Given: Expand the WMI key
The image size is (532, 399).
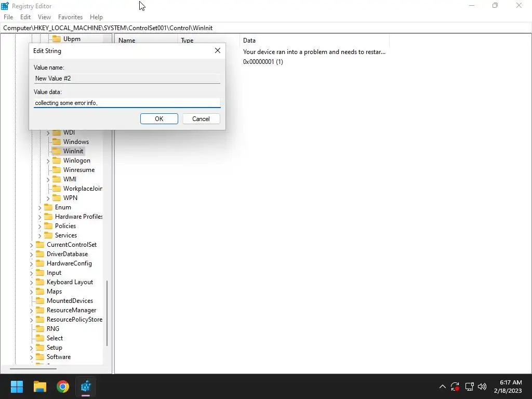Looking at the screenshot, I should point(48,179).
